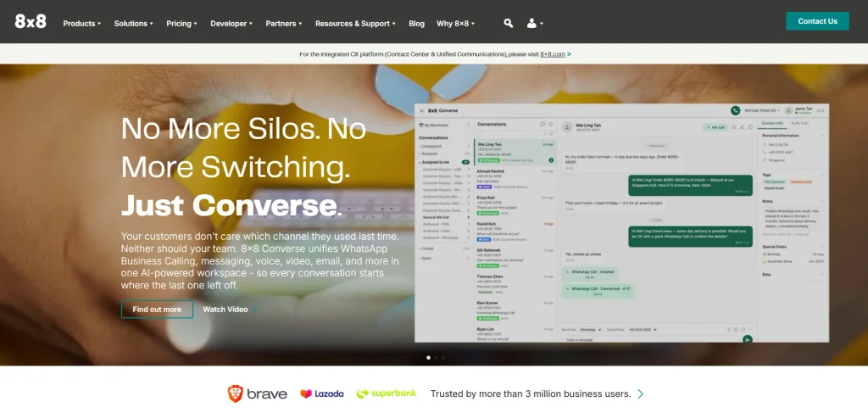The height and width of the screenshot is (413, 868).
Task: Click the WA Call button
Action: coord(715,127)
